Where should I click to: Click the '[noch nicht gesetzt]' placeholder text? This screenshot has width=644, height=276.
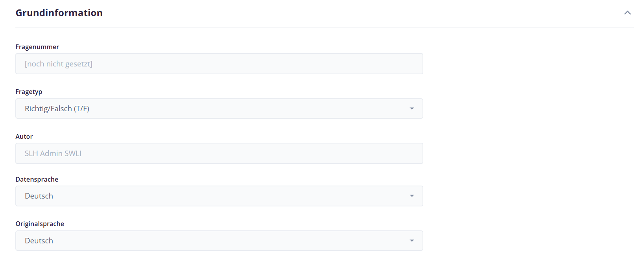[59, 64]
